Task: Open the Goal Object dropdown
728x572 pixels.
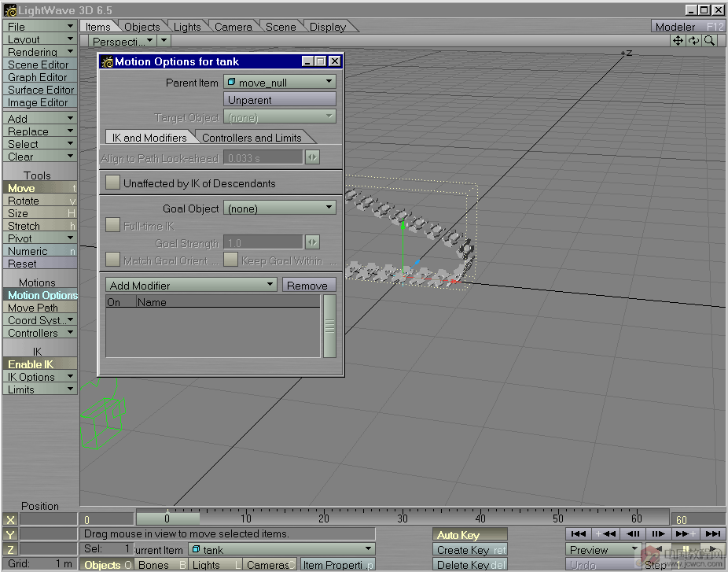Action: [x=280, y=209]
